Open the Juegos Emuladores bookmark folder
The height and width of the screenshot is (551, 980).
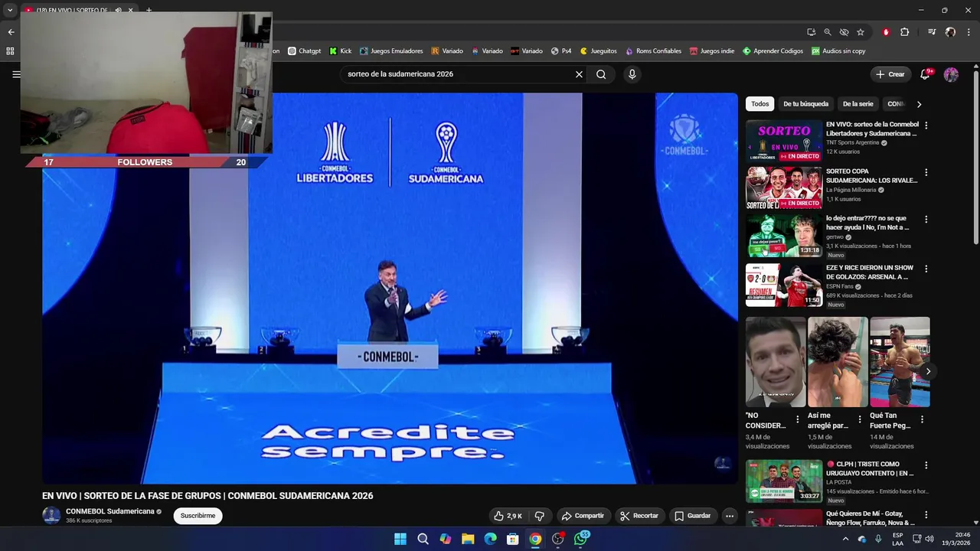pyautogui.click(x=391, y=51)
